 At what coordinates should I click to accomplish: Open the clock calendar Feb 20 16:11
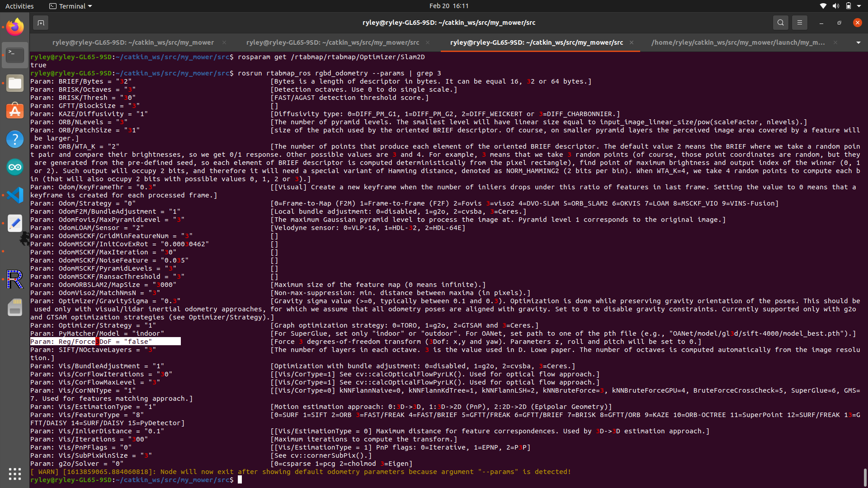(448, 6)
